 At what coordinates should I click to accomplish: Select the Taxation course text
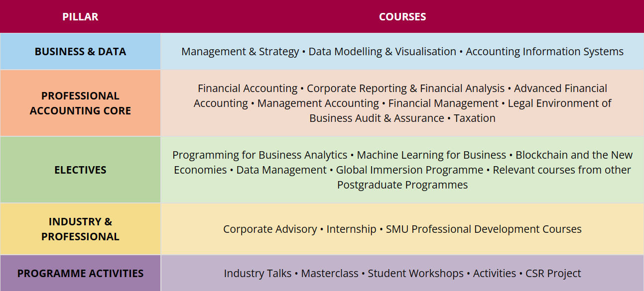474,118
